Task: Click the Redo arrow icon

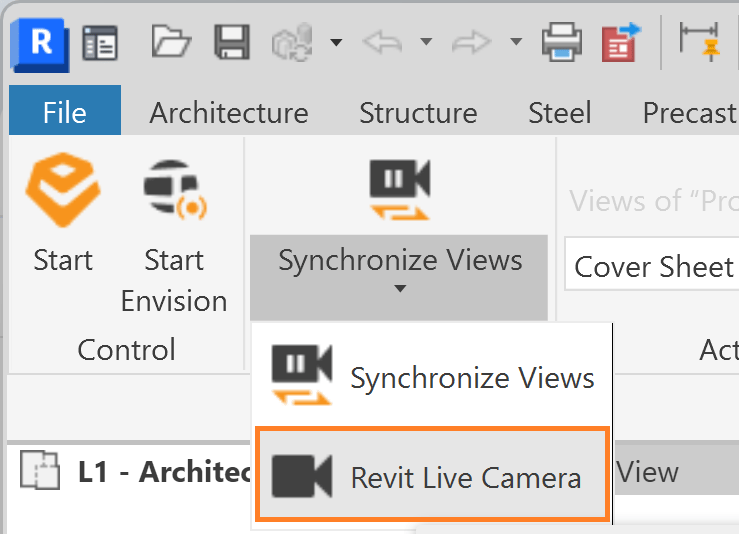Action: click(x=471, y=42)
